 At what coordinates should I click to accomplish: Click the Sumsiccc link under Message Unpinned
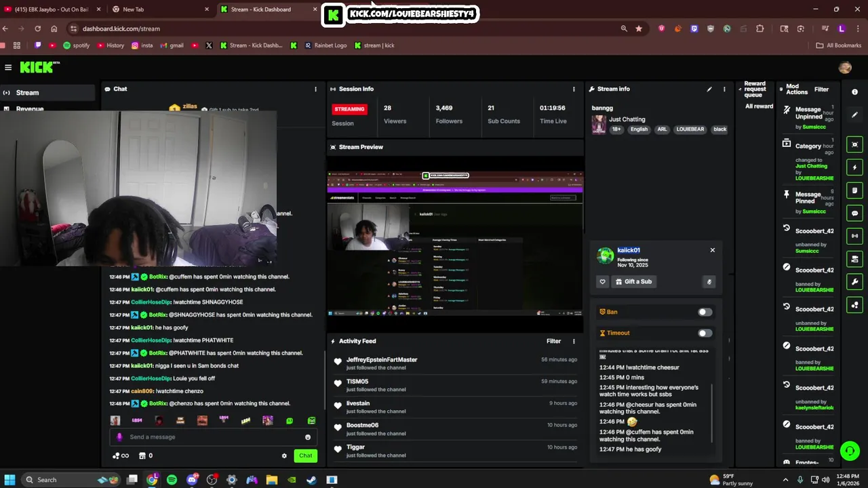pos(814,127)
